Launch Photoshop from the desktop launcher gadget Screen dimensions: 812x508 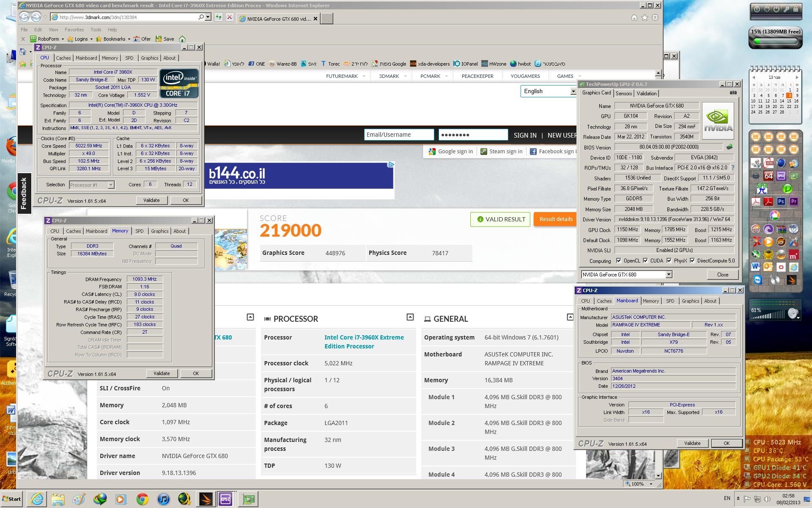[781, 202]
